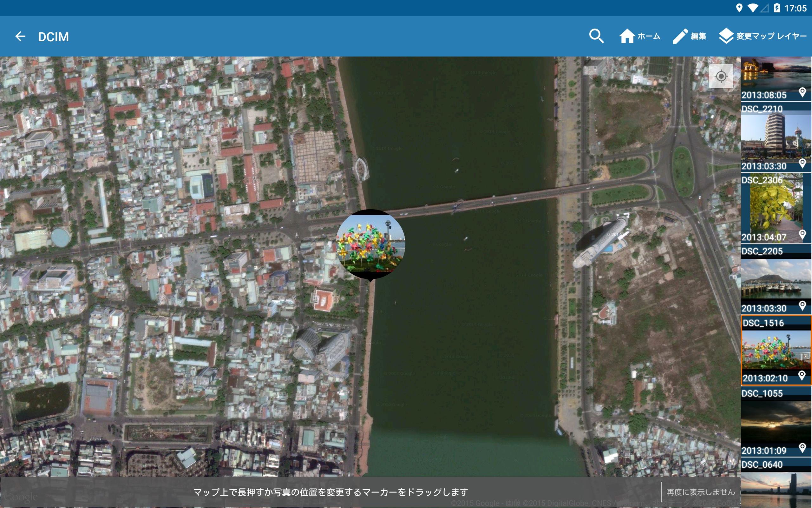Screen dimensions: 812x508
Task: Select the pinwheel photo marker on map
Action: [370, 244]
